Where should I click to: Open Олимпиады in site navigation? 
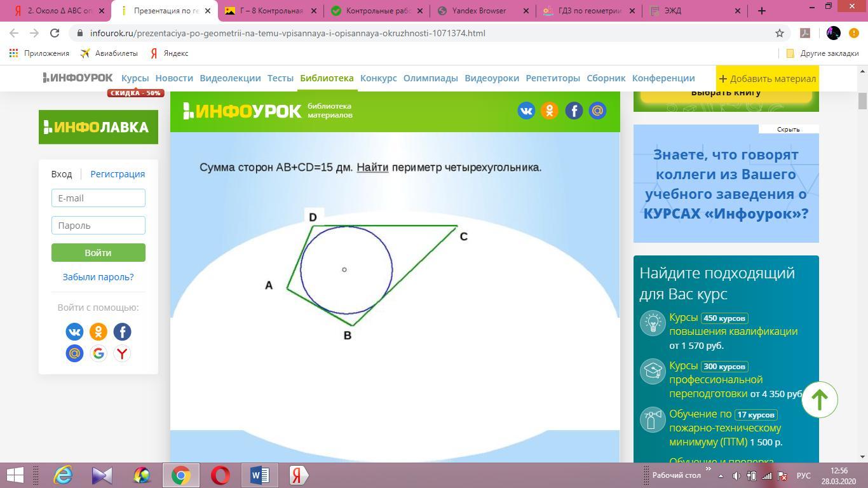pyautogui.click(x=431, y=78)
